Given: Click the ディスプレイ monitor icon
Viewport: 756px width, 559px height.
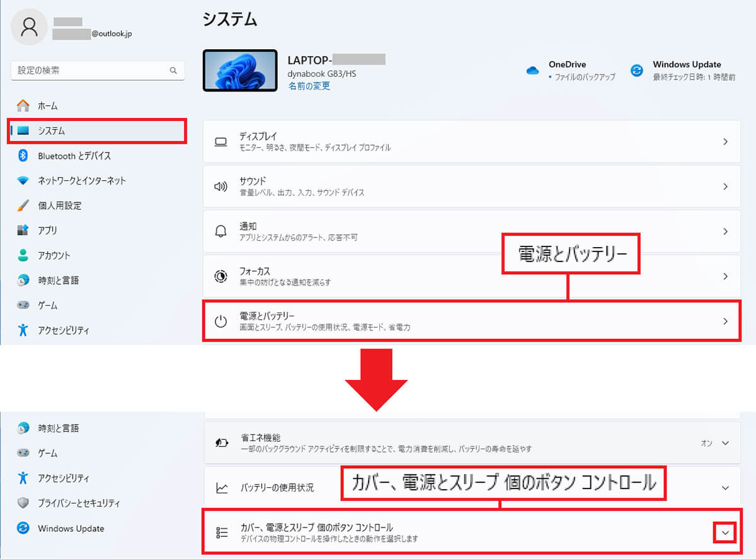Looking at the screenshot, I should coord(220,142).
